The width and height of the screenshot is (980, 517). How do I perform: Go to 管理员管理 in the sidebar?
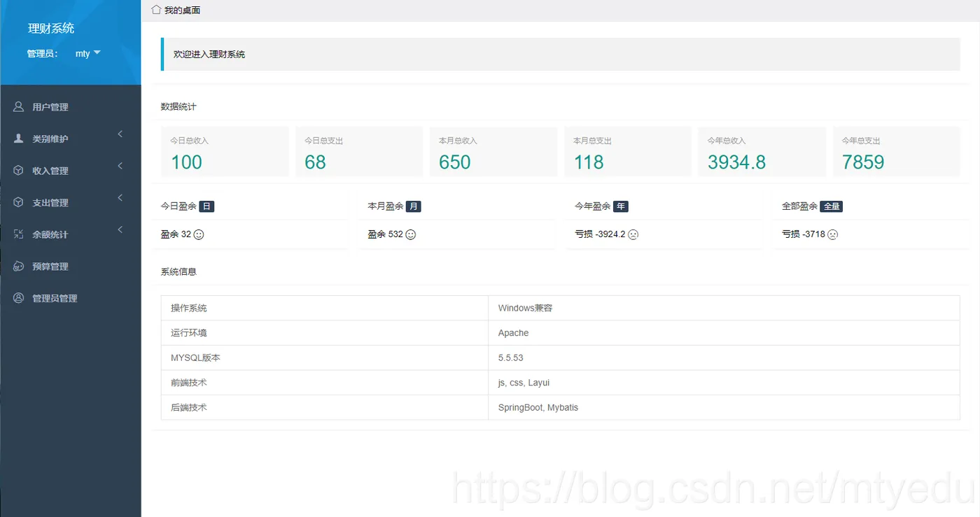click(x=71, y=298)
